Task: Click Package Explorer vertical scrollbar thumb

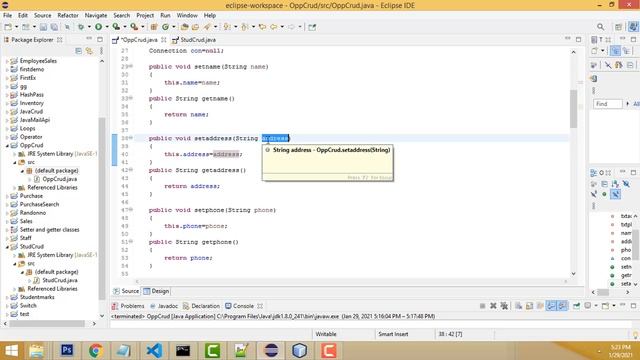Action: pos(102,208)
